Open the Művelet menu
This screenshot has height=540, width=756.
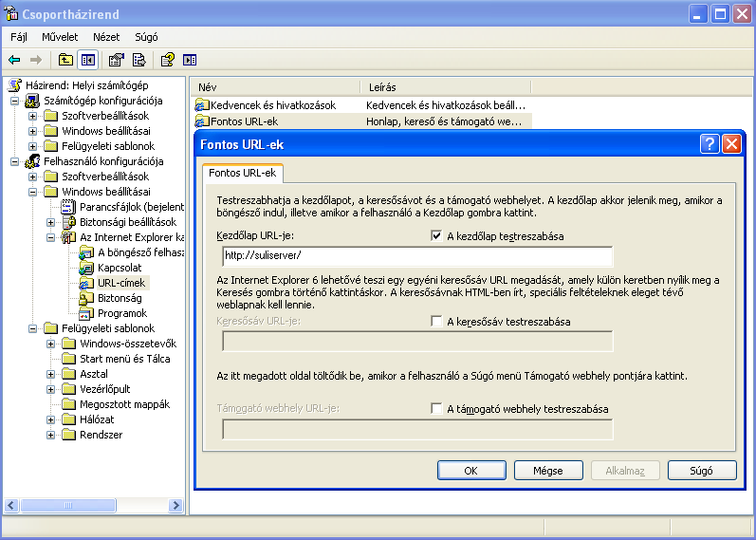click(x=60, y=37)
